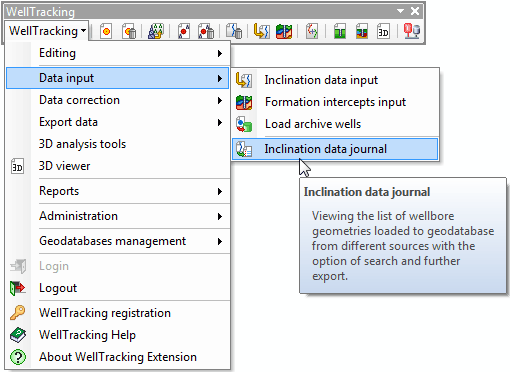The image size is (510, 372).
Task: Open the Reports submenu
Action: coord(118,191)
